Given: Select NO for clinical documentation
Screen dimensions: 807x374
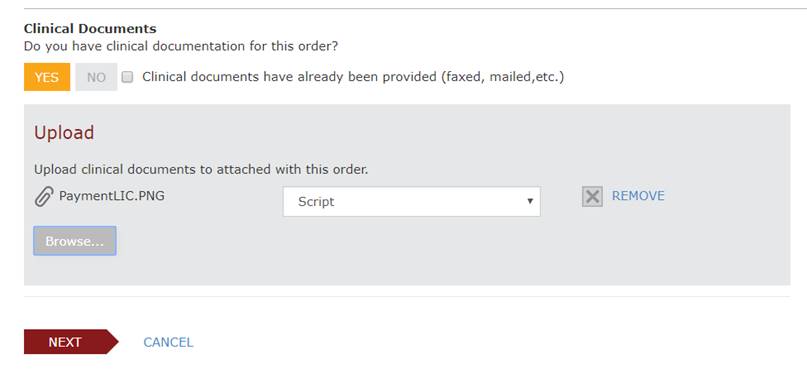Looking at the screenshot, I should [96, 77].
